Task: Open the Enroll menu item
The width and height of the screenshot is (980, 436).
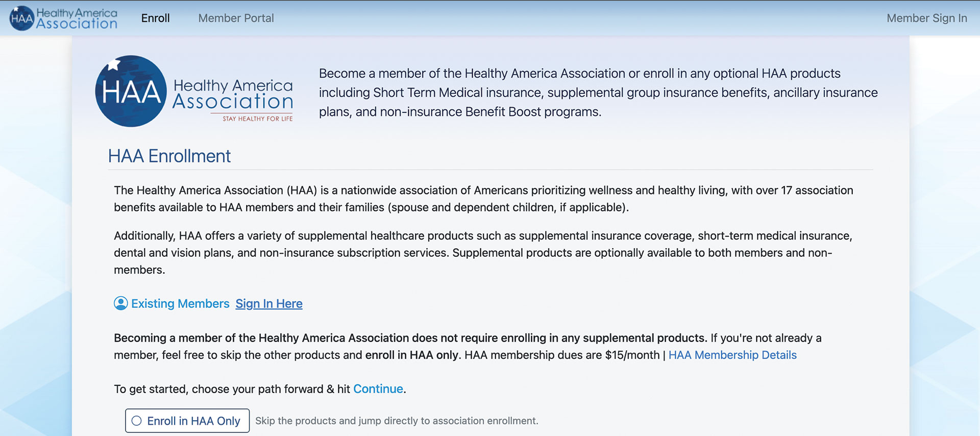Action: coord(155,18)
